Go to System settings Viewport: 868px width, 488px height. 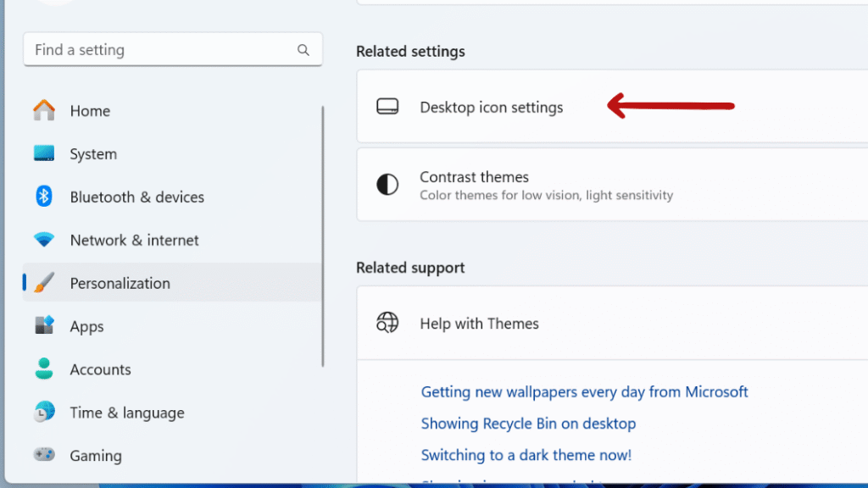171,154
